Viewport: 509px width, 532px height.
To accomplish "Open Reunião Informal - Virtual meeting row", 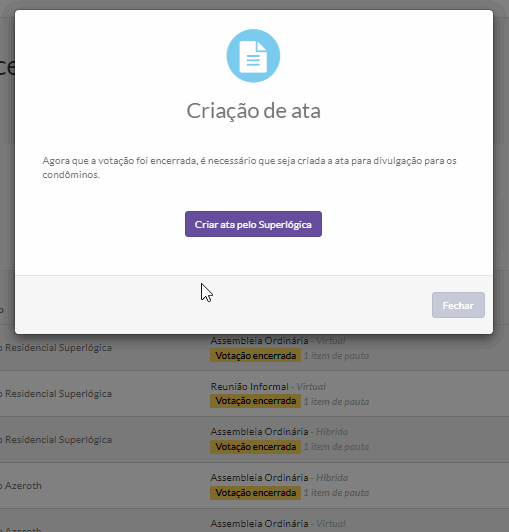I will [x=254, y=394].
